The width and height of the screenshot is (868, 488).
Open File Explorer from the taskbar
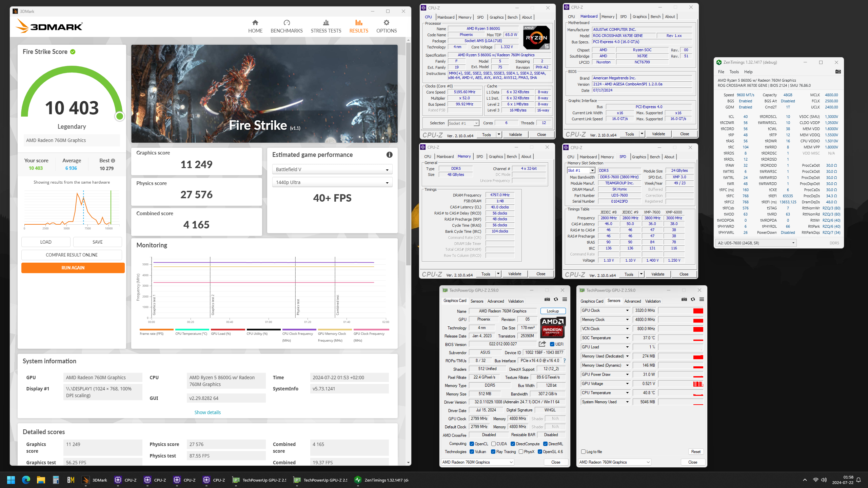[x=41, y=480]
